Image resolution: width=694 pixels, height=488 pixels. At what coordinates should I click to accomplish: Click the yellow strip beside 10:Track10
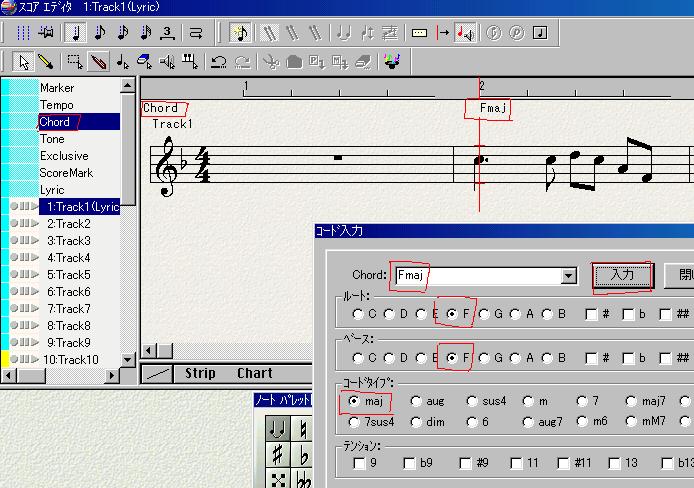click(5, 359)
